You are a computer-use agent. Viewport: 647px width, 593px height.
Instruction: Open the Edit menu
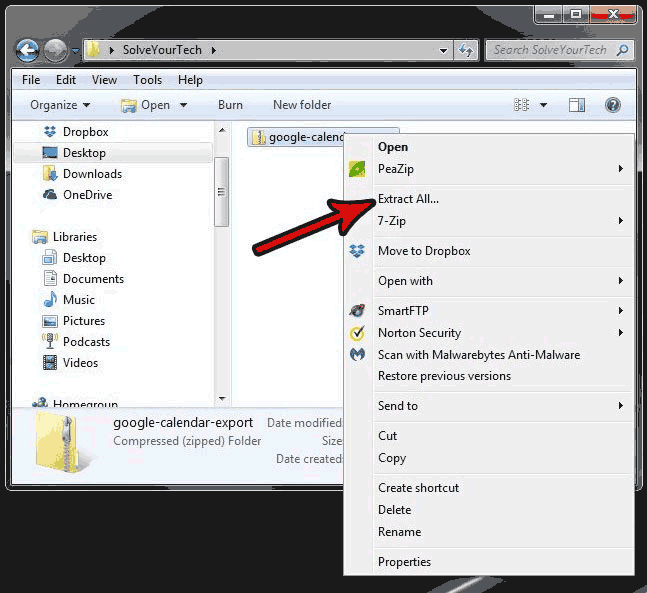click(x=66, y=80)
